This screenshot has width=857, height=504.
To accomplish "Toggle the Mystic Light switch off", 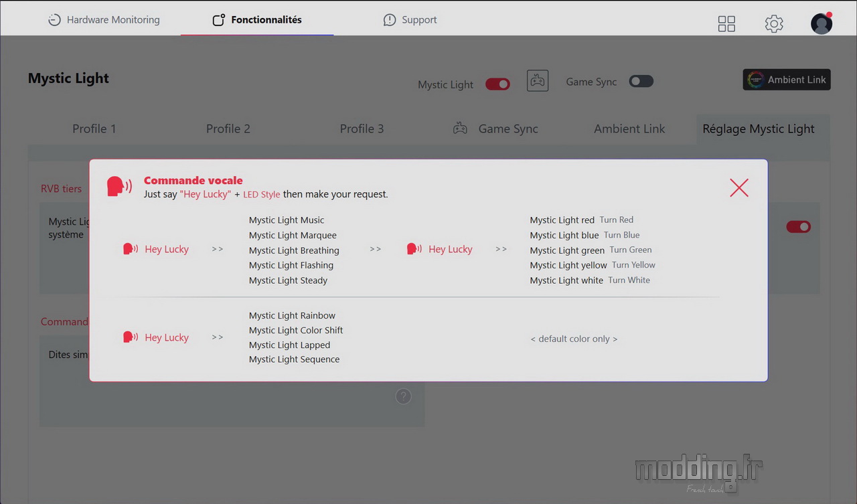I will tap(497, 84).
